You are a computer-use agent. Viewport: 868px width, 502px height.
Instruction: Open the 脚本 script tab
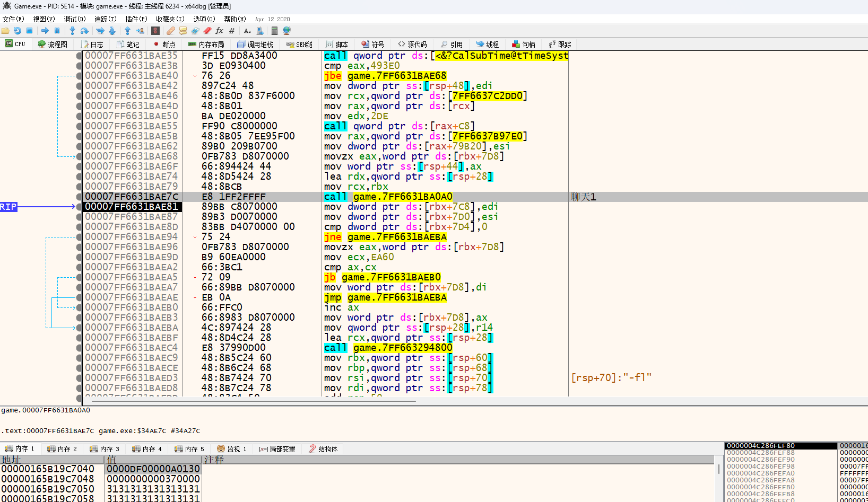coord(337,45)
